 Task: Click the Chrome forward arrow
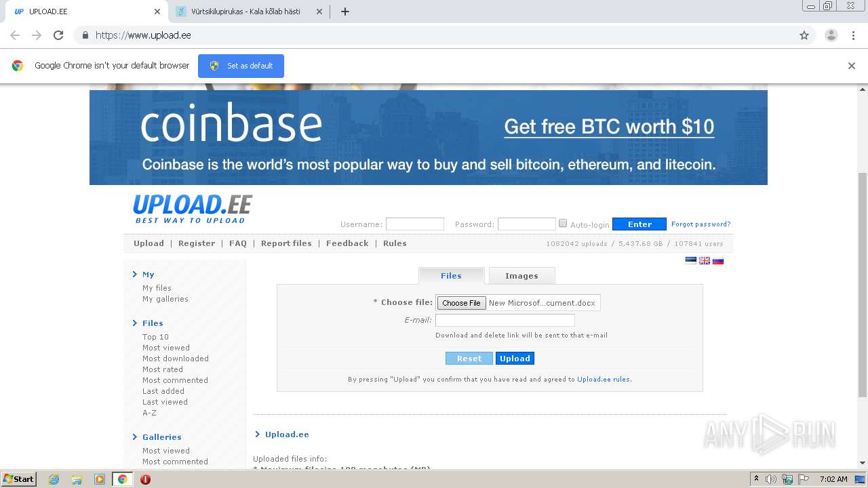pos(37,35)
